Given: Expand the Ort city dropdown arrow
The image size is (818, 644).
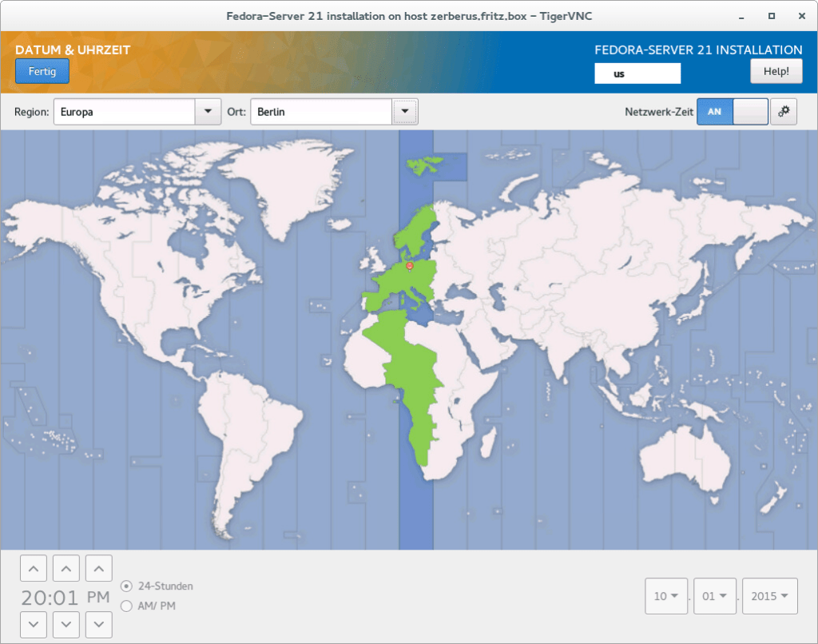Looking at the screenshot, I should [405, 112].
